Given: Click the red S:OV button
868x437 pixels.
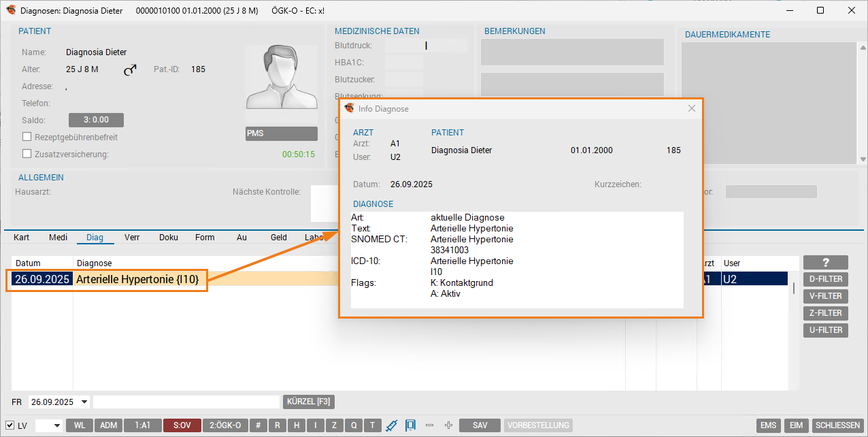Looking at the screenshot, I should coord(182,425).
